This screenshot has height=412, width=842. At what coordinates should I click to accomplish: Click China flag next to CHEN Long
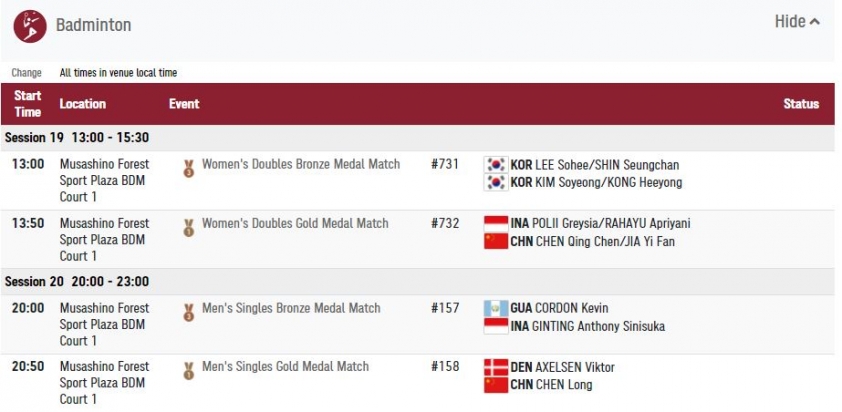[x=496, y=385]
